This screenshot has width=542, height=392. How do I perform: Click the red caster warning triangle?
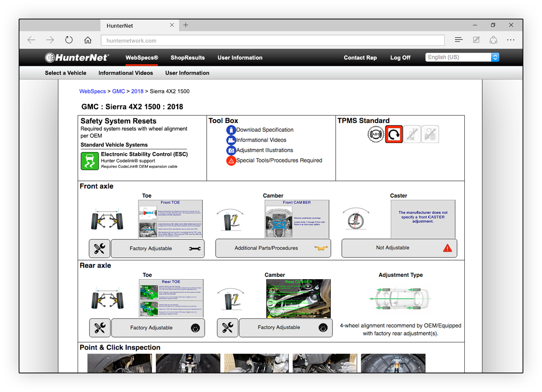point(447,248)
